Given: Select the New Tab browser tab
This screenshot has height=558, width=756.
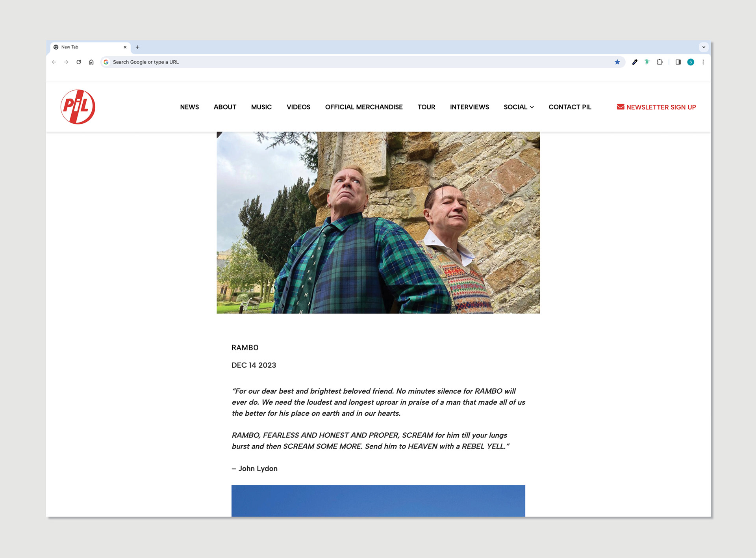Looking at the screenshot, I should point(90,47).
